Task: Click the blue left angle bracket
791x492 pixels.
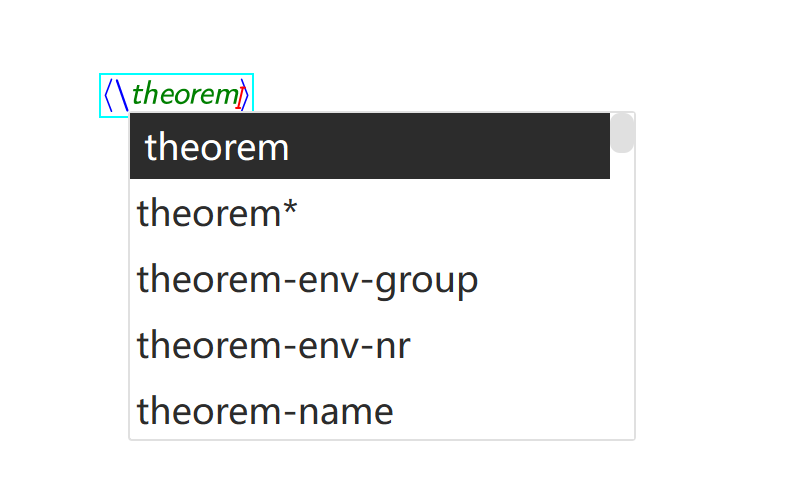Action: pos(109,95)
